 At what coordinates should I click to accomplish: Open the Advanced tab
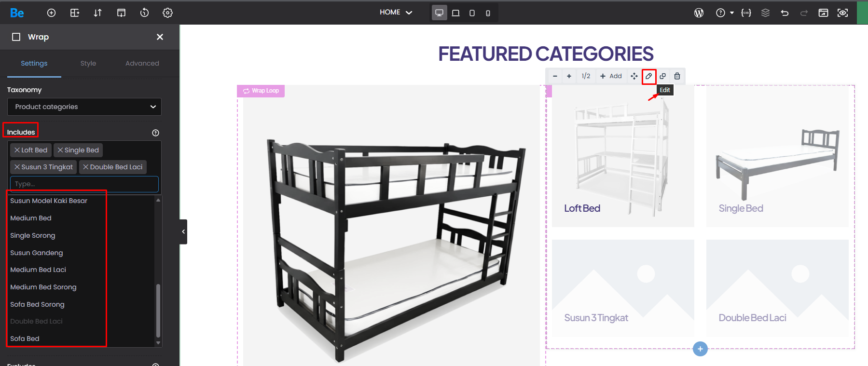[x=142, y=63]
